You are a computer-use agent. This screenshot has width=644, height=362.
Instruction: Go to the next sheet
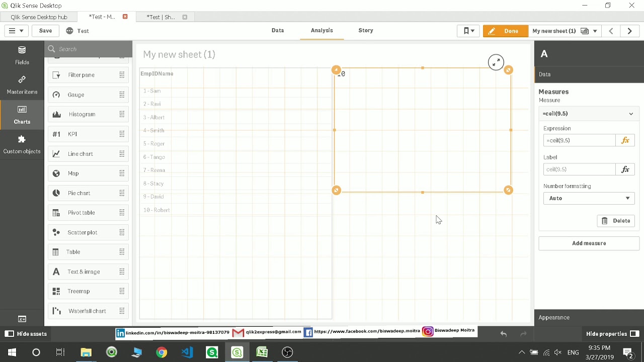pos(629,31)
